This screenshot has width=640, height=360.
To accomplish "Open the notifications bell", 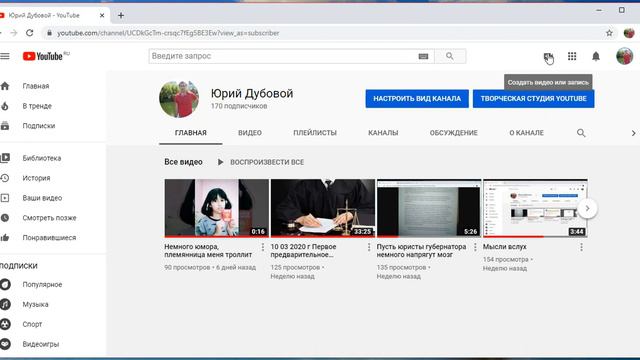I will (596, 56).
